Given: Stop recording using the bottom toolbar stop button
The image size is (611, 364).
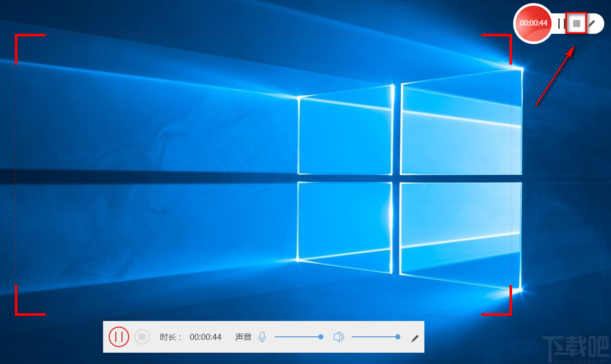Looking at the screenshot, I should [142, 337].
